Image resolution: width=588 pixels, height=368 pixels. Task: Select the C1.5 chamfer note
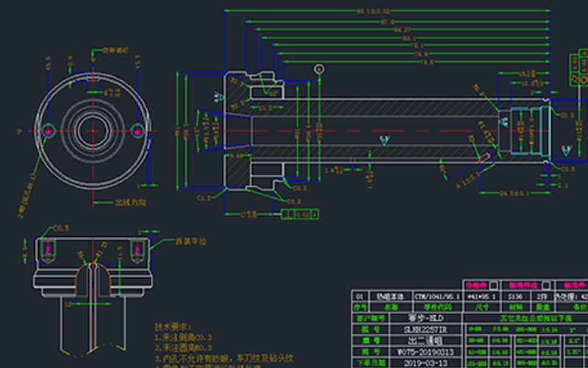204,198
